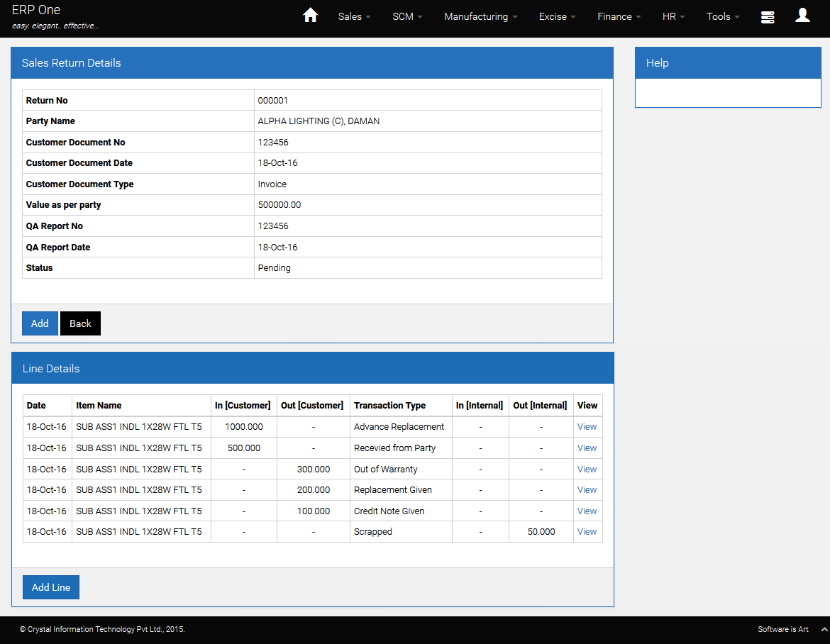View the Replacement Given line
The height and width of the screenshot is (644, 830).
click(587, 490)
